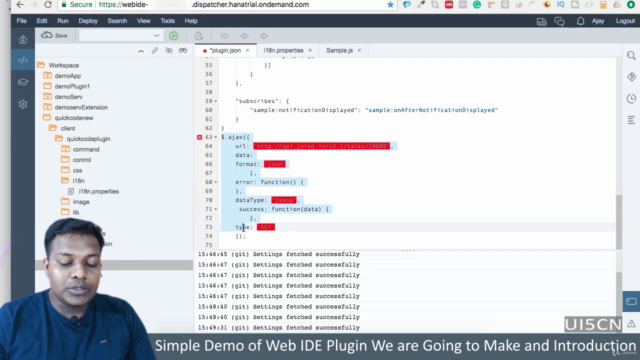
Task: Open the control folder
Action: point(82,160)
